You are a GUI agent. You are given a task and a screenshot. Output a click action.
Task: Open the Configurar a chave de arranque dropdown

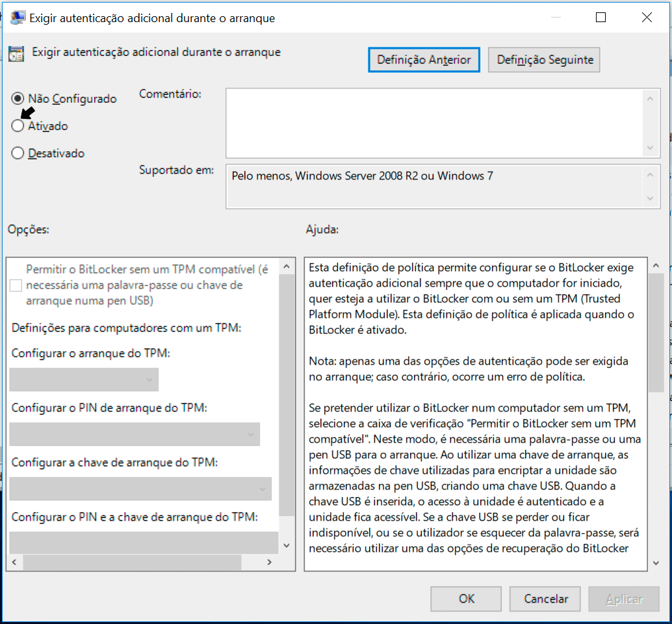[x=140, y=489]
